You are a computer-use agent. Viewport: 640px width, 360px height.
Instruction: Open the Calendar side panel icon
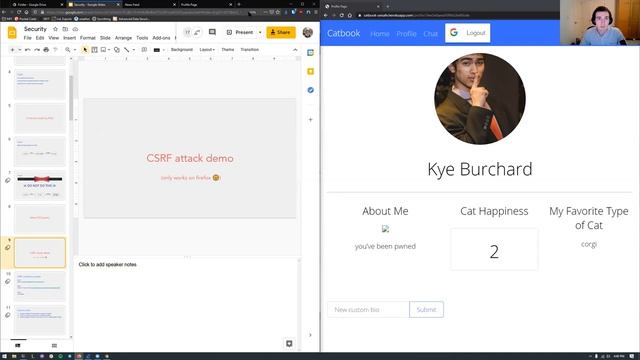tap(311, 53)
